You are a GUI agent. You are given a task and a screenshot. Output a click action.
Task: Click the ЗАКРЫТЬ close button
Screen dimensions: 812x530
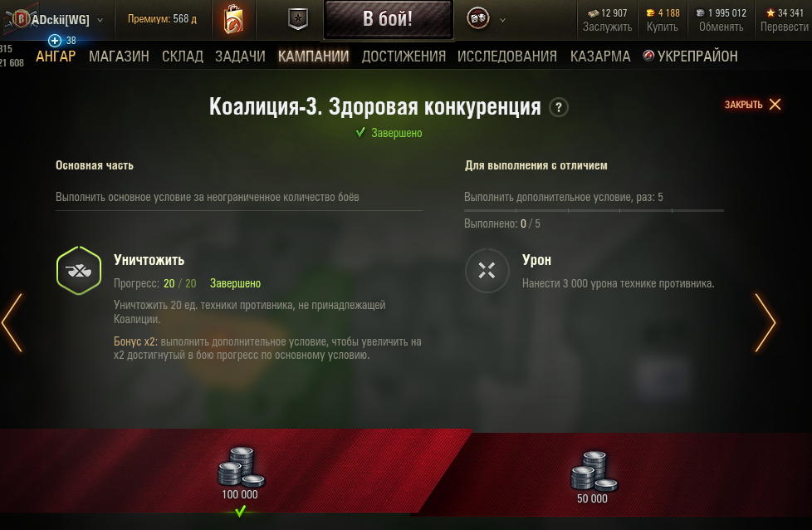[x=752, y=105]
